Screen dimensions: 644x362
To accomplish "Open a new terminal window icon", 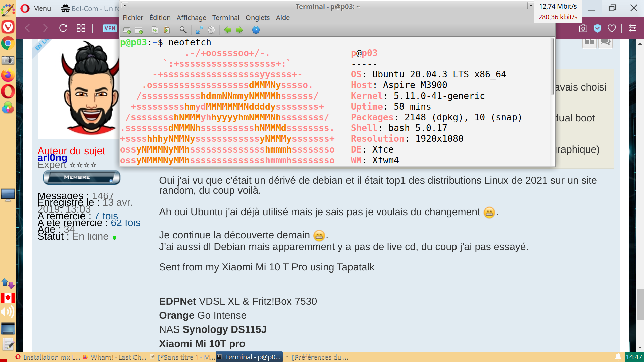I will [x=139, y=30].
